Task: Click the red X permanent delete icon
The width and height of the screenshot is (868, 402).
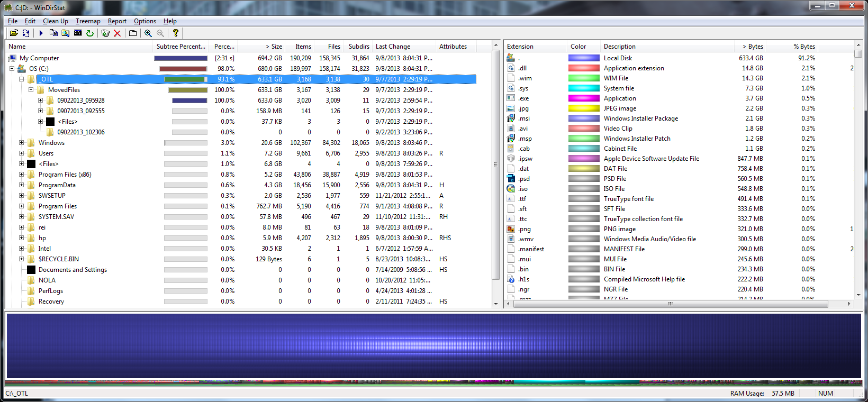Action: pos(117,33)
